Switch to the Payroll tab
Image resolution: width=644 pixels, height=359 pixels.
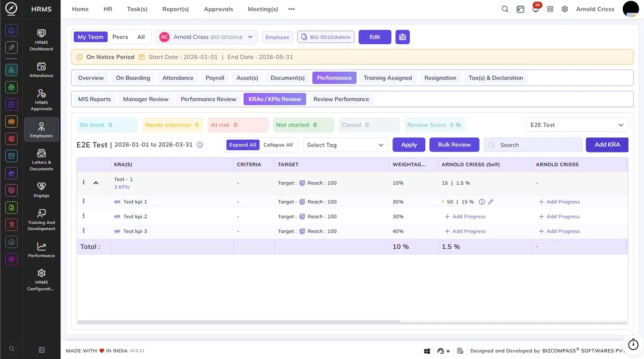coord(215,78)
